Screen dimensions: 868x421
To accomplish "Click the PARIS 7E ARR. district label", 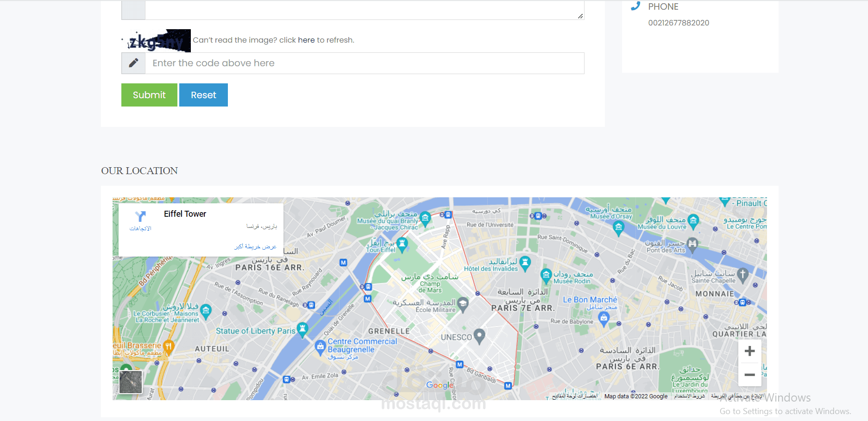I will click(522, 308).
